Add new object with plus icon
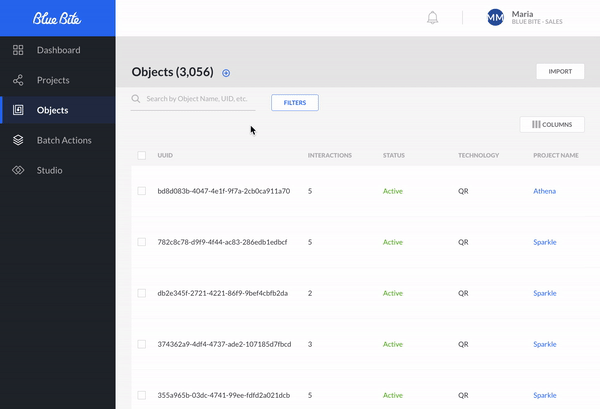The height and width of the screenshot is (409, 600). 226,73
